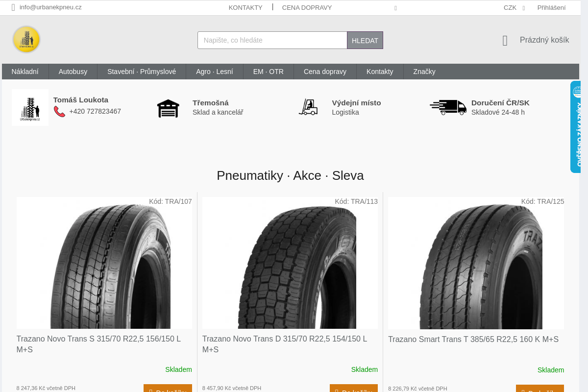Open Stavební · Průmyslové category
Screen dimensions: 588x392
pos(142,72)
